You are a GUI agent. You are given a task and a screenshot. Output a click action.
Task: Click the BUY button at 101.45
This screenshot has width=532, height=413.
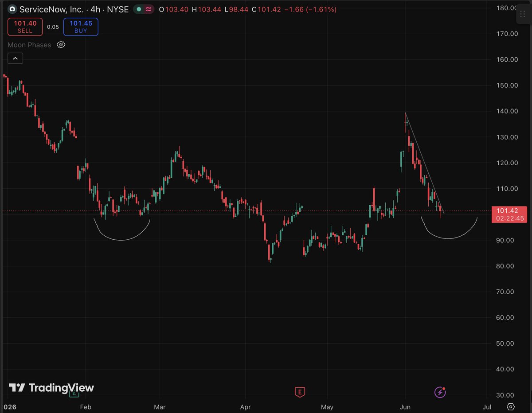point(81,27)
